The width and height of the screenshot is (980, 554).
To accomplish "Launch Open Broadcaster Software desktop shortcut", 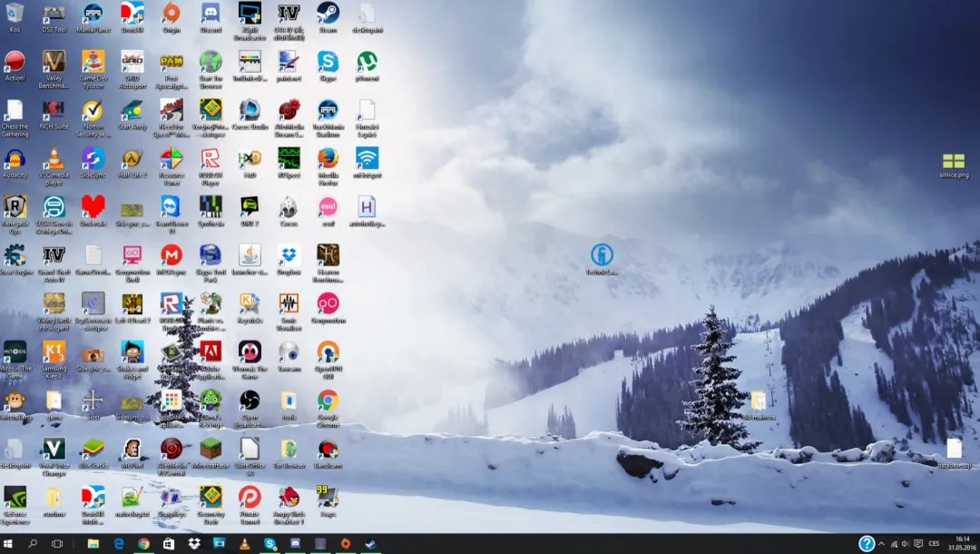I will (250, 409).
